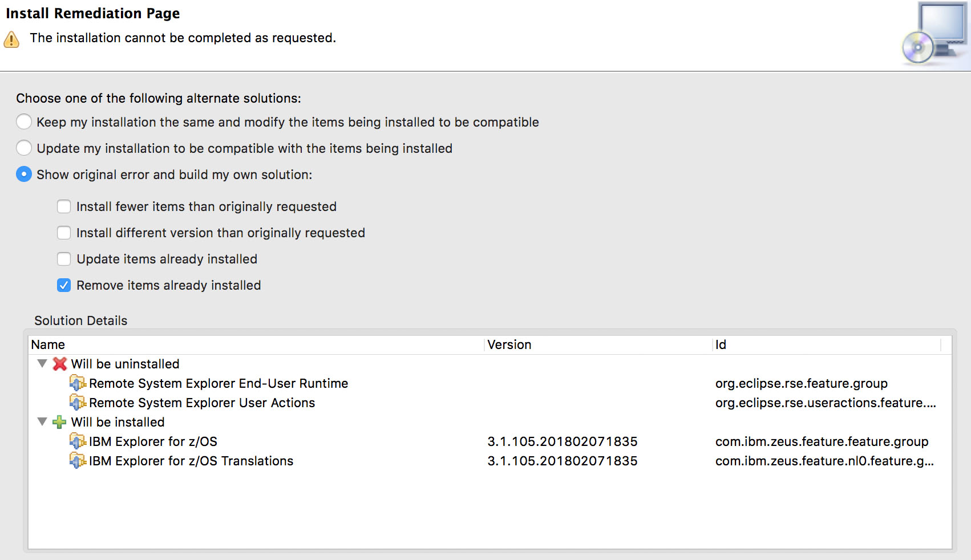Click id 'org.eclipse.rse.useractions.feature....'

point(826,403)
